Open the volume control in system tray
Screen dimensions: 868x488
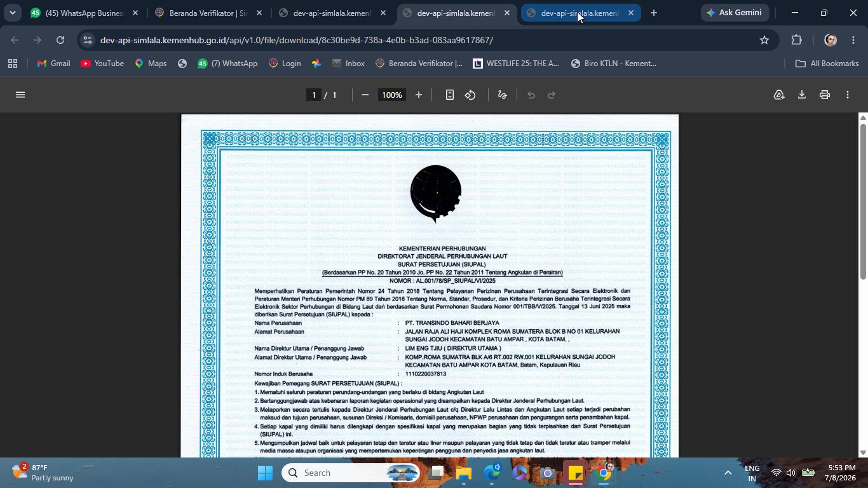pyautogui.click(x=791, y=473)
